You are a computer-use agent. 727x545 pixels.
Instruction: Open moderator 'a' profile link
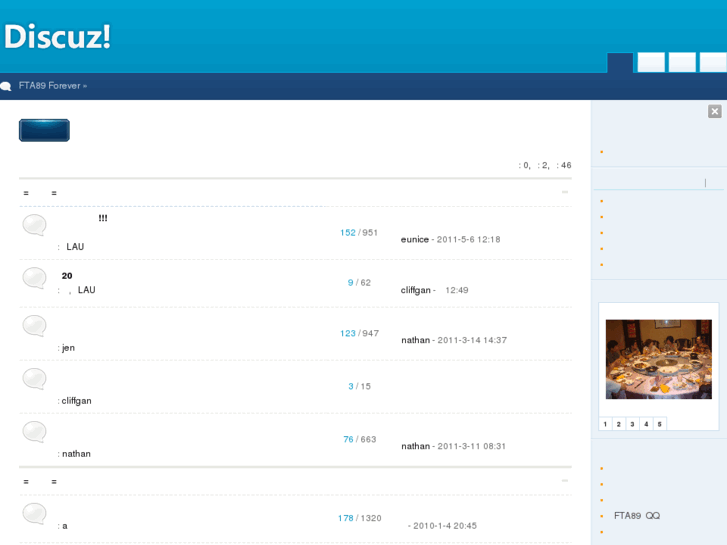pos(65,526)
